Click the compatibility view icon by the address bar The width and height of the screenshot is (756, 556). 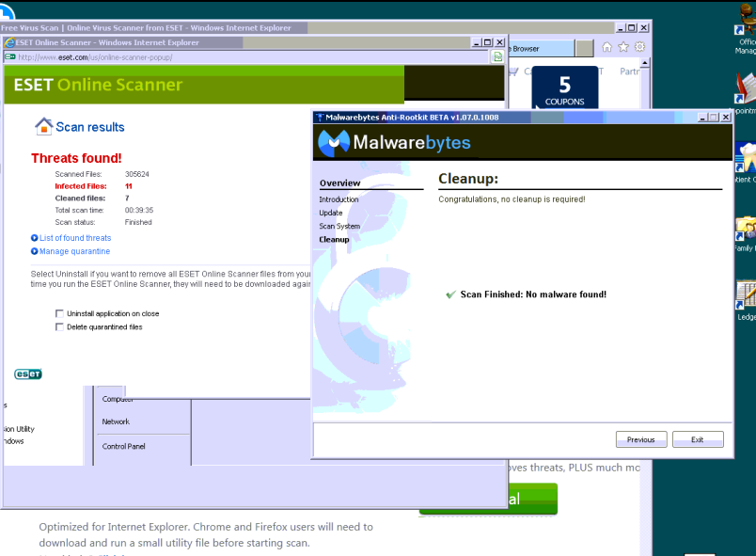click(x=497, y=56)
